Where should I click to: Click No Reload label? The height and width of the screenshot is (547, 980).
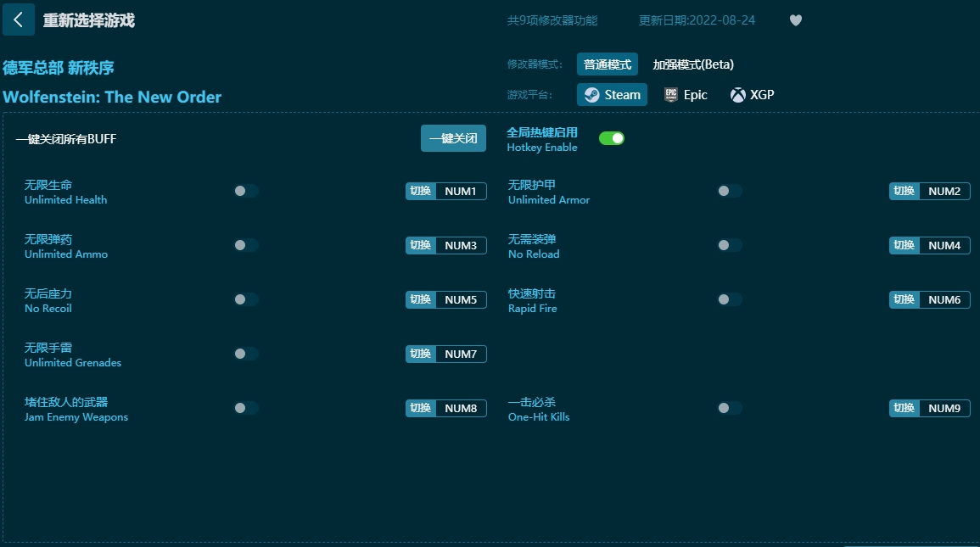534,254
